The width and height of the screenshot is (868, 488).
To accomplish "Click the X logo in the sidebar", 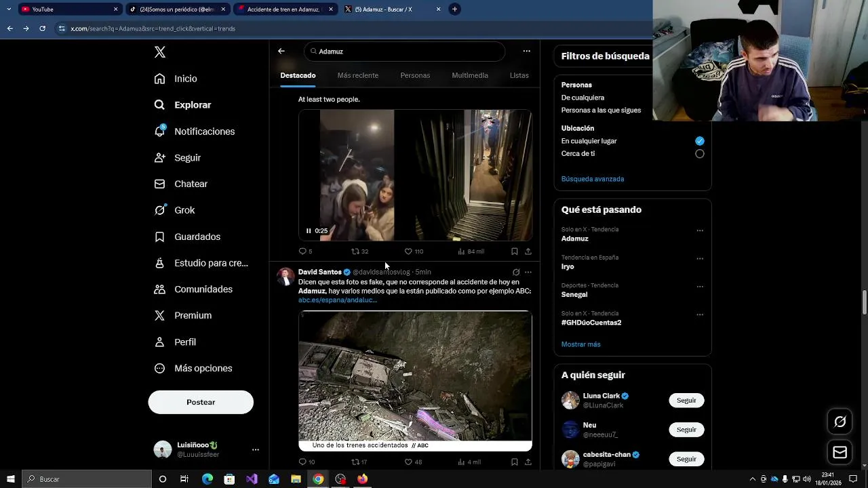I will pyautogui.click(x=160, y=52).
